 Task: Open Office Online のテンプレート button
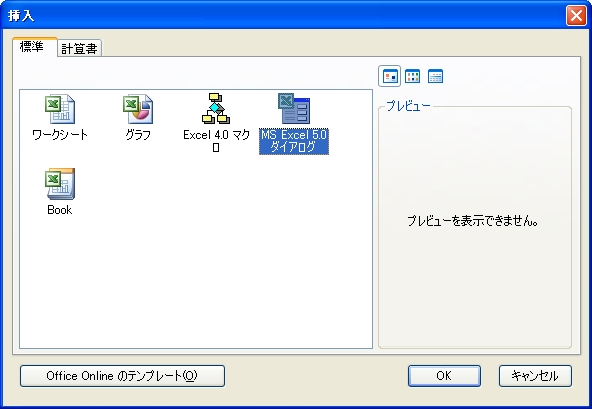[x=122, y=376]
